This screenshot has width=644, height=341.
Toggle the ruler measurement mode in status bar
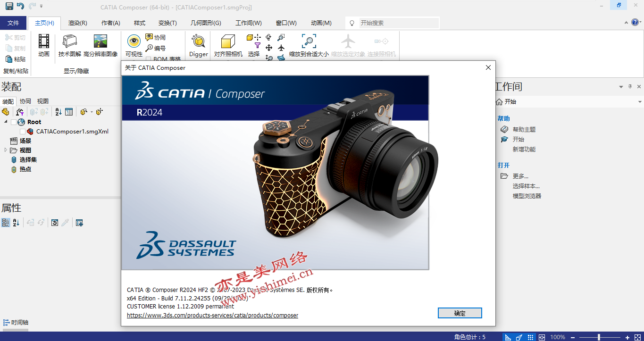pyautogui.click(x=508, y=337)
